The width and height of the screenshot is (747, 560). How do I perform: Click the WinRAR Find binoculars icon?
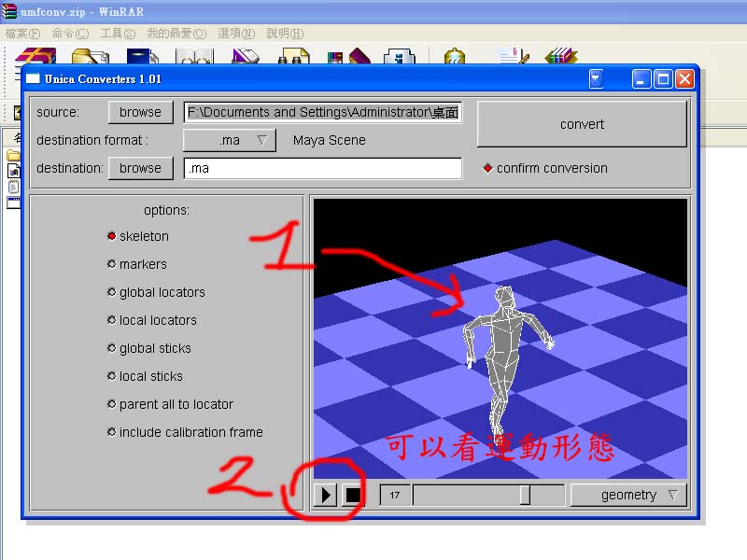point(293,56)
